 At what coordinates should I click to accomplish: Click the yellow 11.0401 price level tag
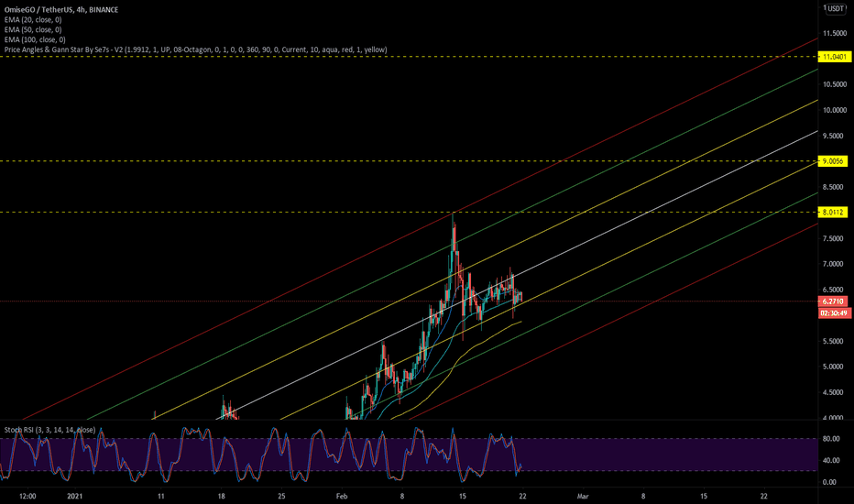834,57
